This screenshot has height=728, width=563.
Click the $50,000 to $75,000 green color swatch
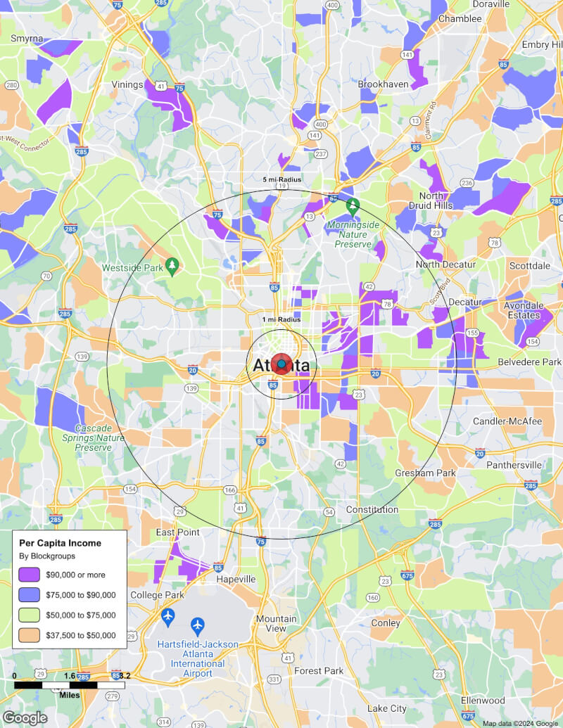[29, 615]
